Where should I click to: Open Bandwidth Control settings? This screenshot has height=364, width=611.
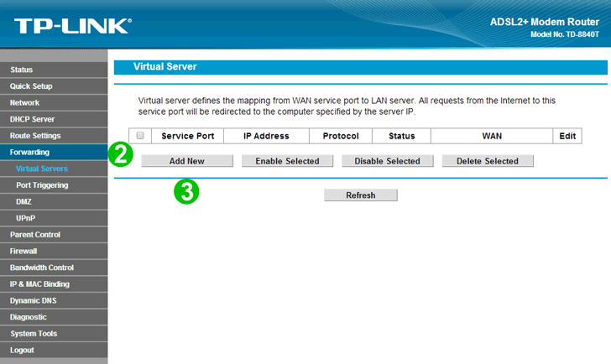54,268
